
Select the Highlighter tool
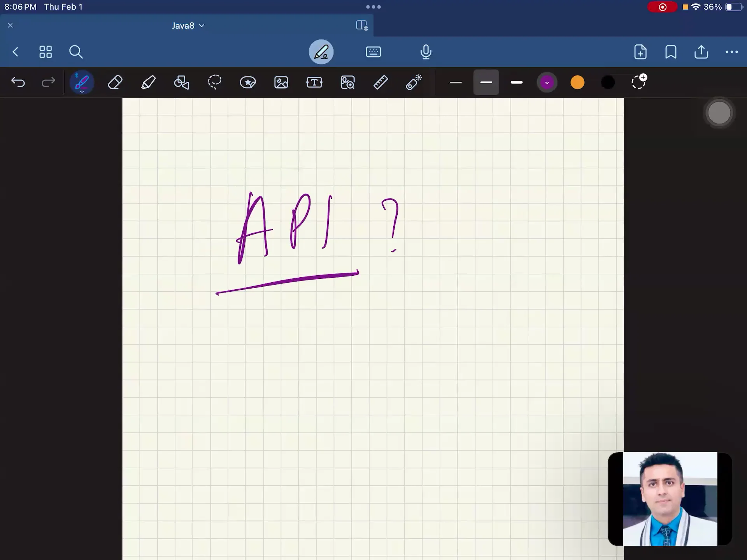148,82
